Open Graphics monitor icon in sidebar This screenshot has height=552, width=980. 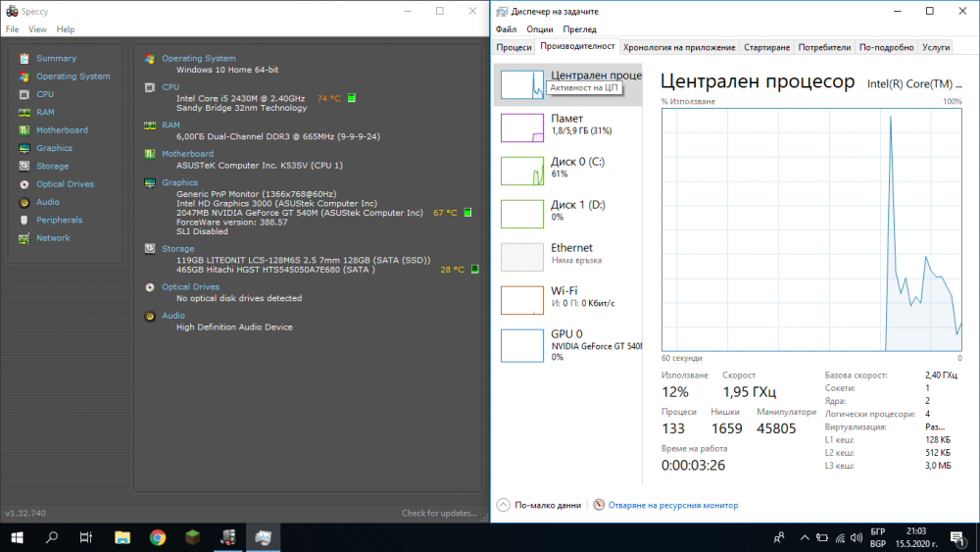[x=24, y=148]
